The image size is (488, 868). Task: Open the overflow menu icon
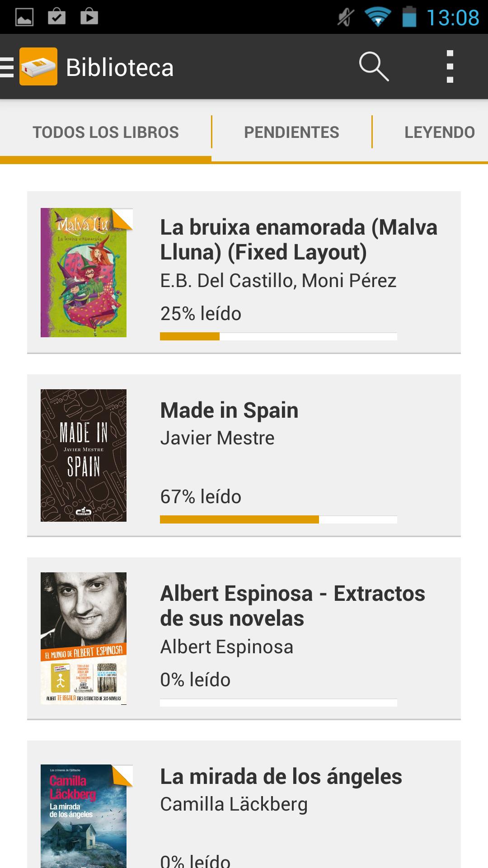450,67
